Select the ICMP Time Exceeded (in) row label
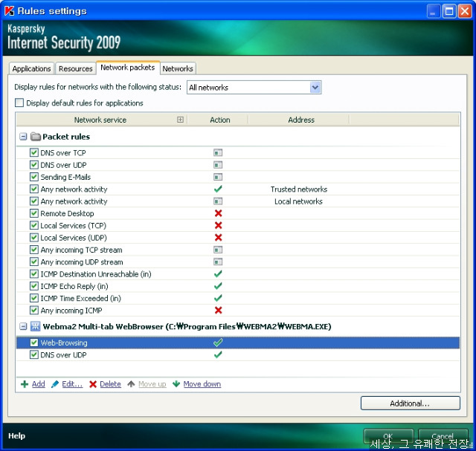Viewport: 476px width, 451px height. click(x=81, y=299)
